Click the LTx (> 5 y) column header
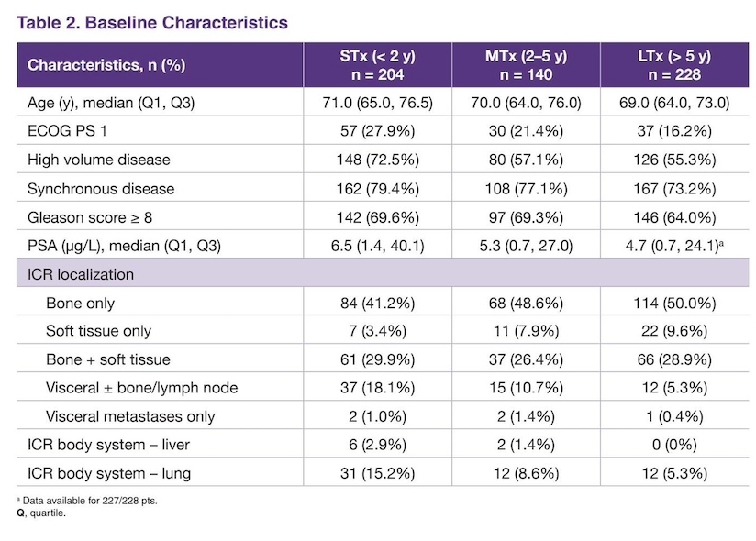 pyautogui.click(x=674, y=65)
